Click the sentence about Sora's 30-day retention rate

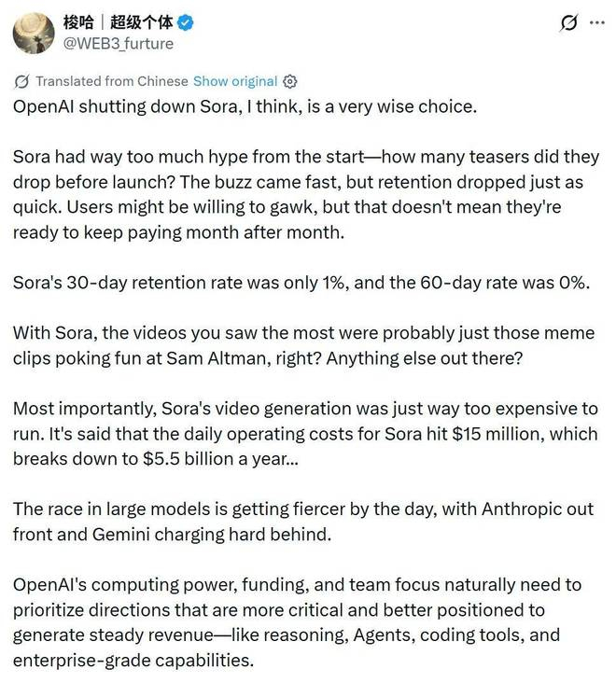(x=301, y=284)
